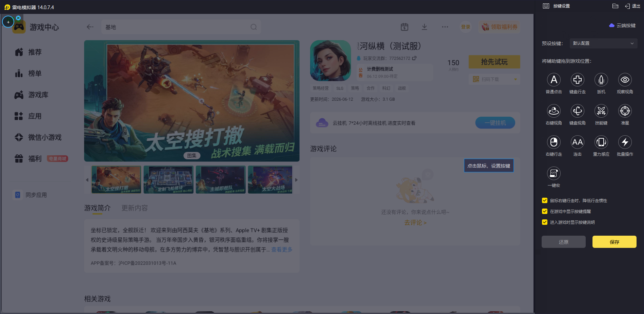
Task: Go back with the left arrow icon
Action: click(90, 27)
